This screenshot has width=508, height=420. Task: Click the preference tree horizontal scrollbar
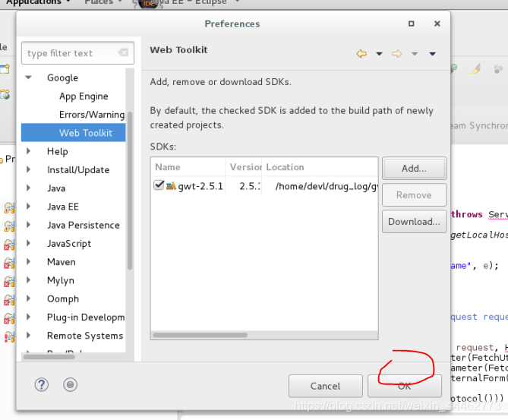(x=49, y=357)
